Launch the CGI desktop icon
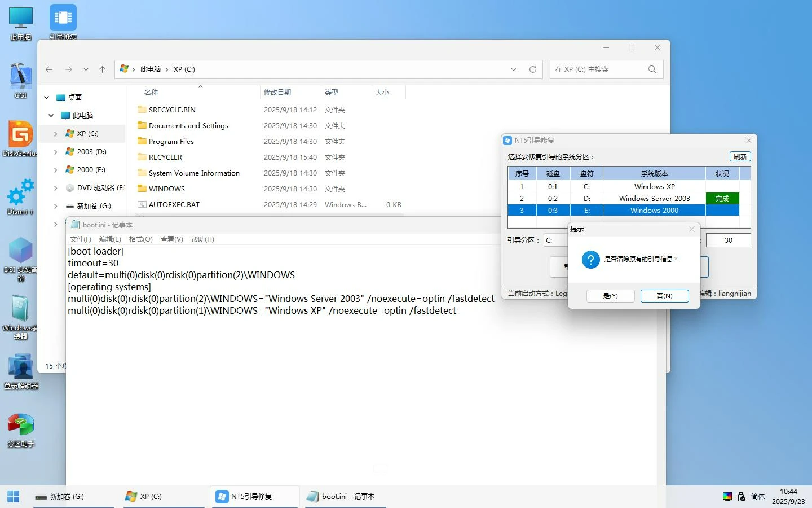 click(21, 81)
